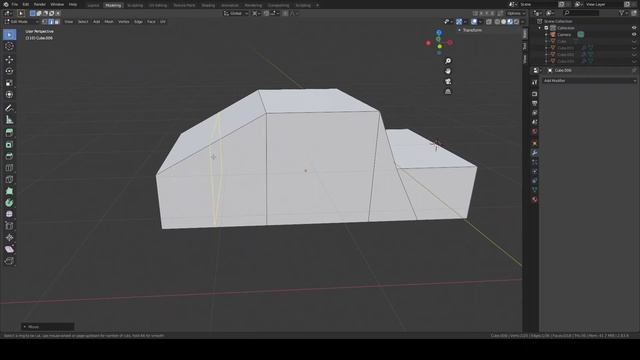Open the Window menu
Screen dimensions: 640x360
[57, 4]
